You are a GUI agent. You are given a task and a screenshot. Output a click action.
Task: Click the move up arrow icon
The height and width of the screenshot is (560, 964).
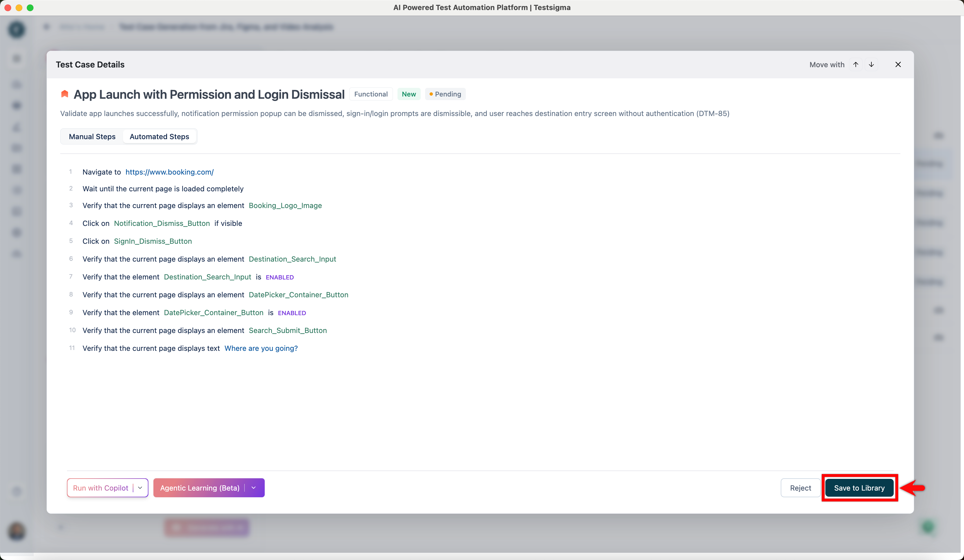[x=856, y=64]
